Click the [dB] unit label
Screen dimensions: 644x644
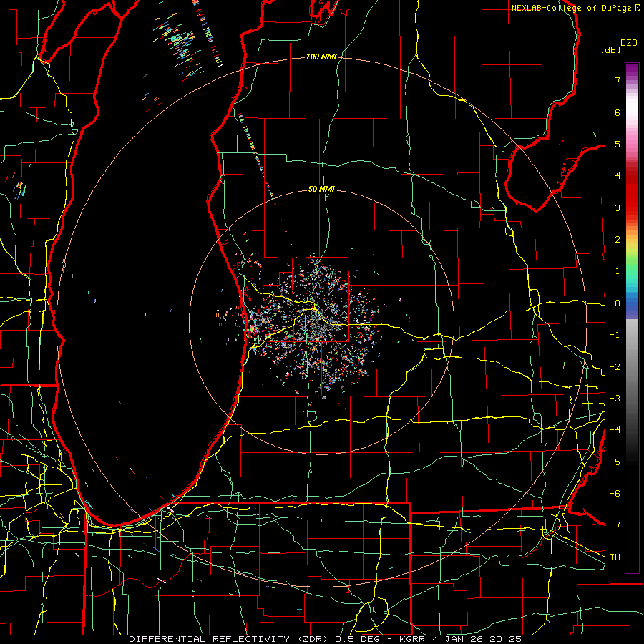(611, 49)
